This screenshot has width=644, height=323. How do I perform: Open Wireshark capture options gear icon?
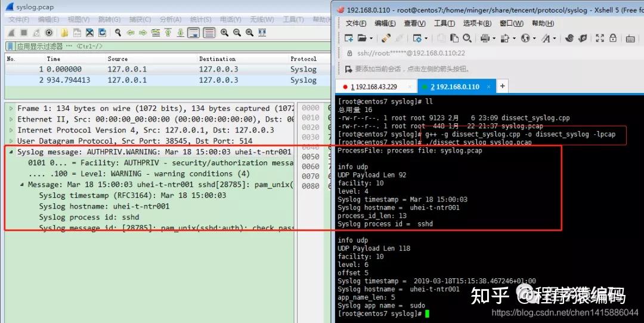pyautogui.click(x=49, y=33)
